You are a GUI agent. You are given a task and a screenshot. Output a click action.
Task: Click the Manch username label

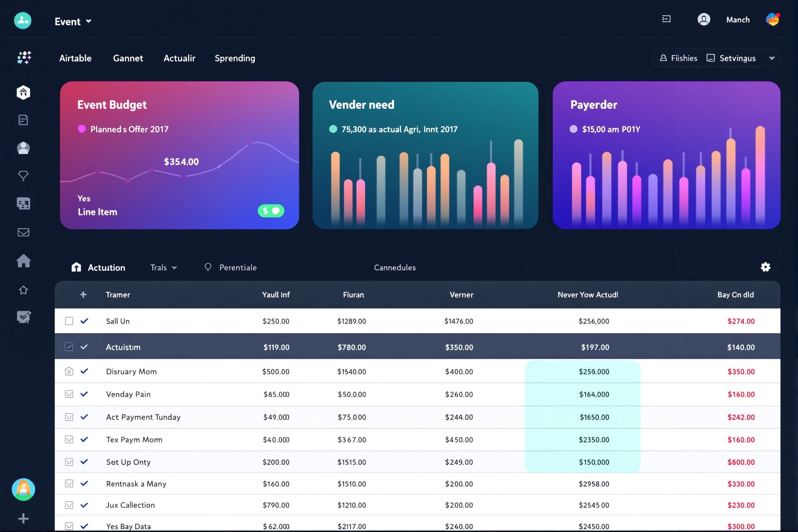click(x=738, y=20)
